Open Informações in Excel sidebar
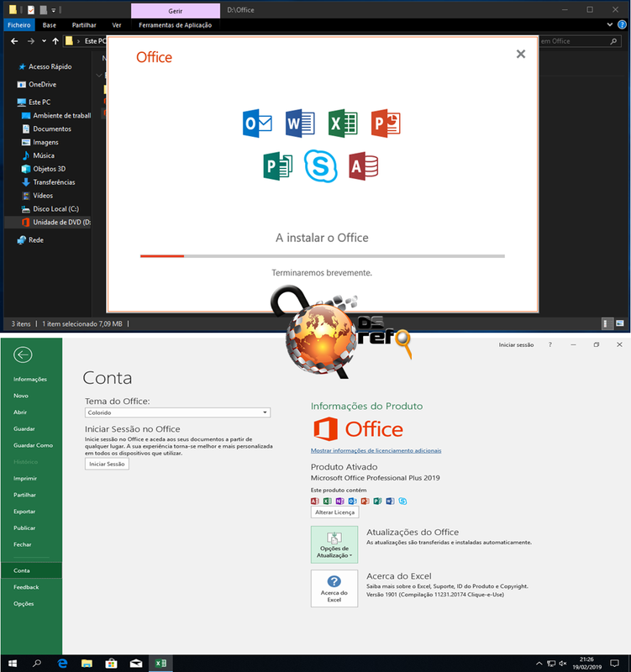The image size is (631, 672). click(30, 380)
